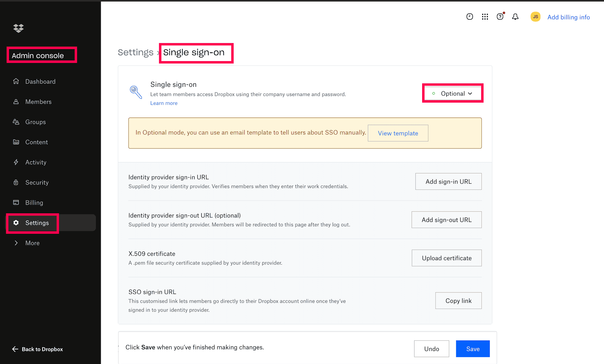Select Dashboard in the sidebar menu

click(41, 81)
